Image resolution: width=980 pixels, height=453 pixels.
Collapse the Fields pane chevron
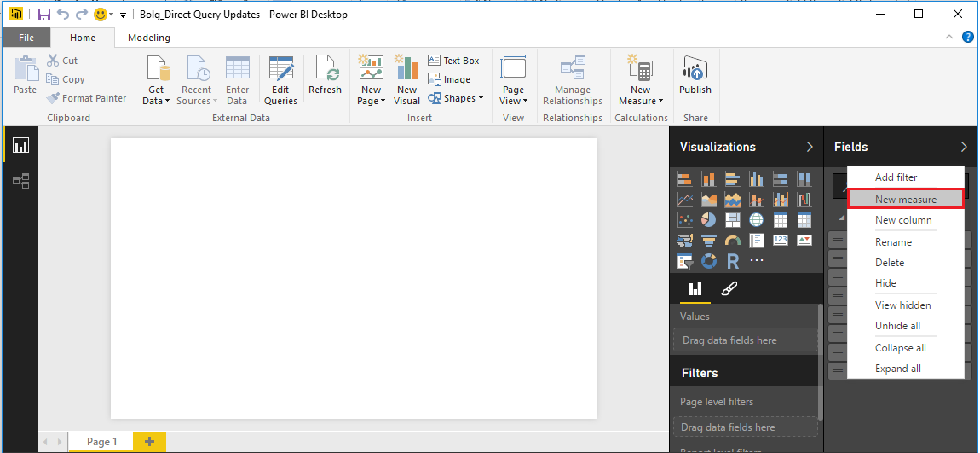(x=963, y=147)
